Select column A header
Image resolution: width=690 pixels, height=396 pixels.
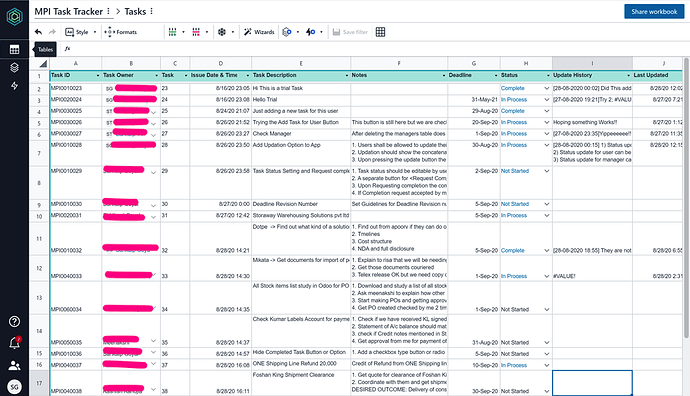pyautogui.click(x=76, y=63)
